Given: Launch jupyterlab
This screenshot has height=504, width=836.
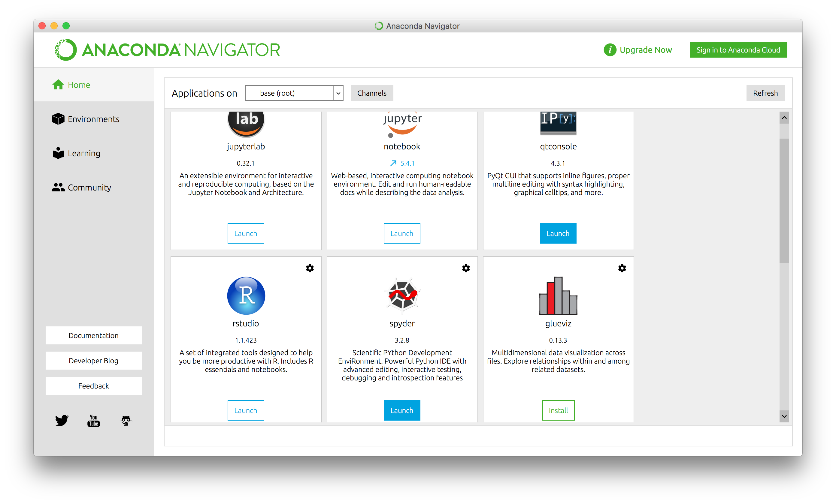Looking at the screenshot, I should (x=246, y=233).
